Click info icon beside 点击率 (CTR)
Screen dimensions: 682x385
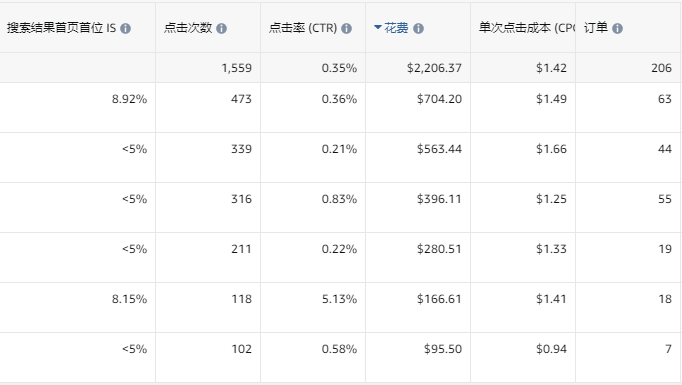[346, 29]
